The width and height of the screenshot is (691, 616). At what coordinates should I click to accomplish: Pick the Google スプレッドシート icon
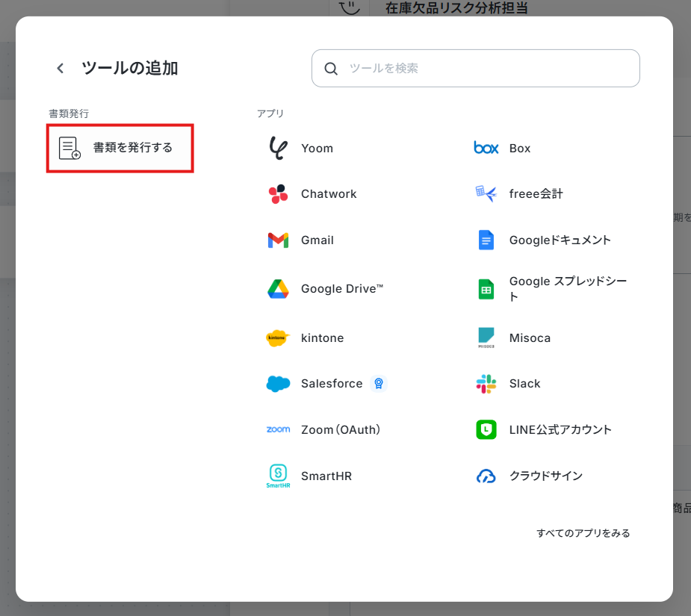(x=486, y=289)
